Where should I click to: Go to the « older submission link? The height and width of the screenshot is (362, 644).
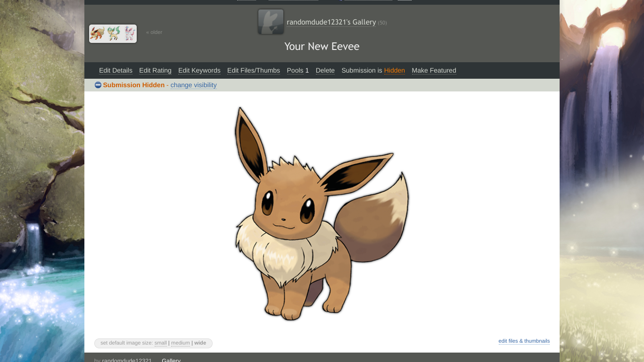click(154, 32)
